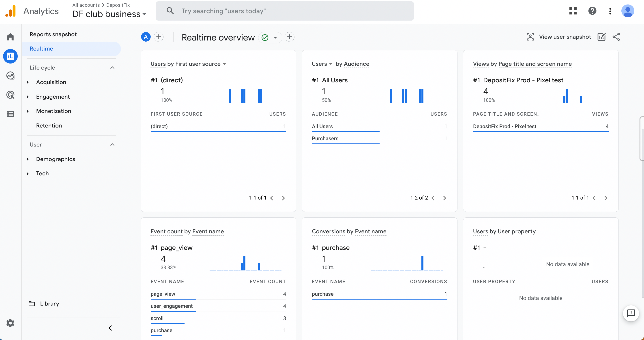Go to next page in Audience card
Image resolution: width=644 pixels, height=340 pixels.
444,198
